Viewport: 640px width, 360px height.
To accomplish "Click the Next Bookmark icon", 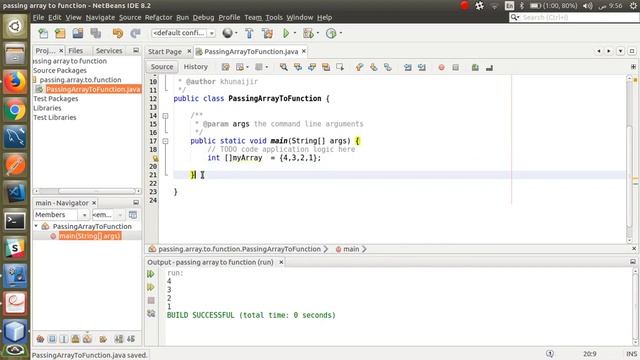I will (x=373, y=67).
